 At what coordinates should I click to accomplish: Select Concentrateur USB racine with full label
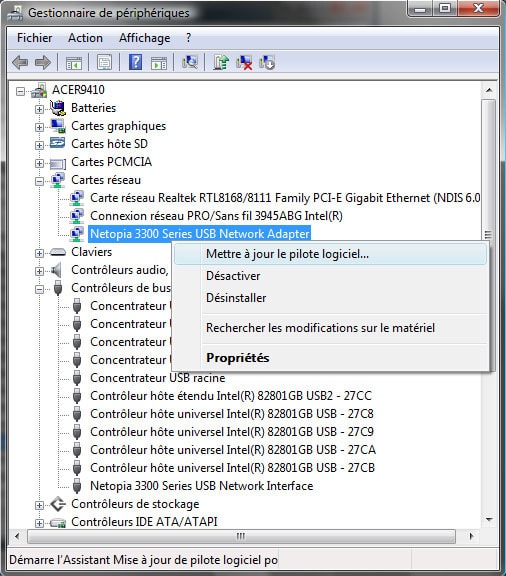[158, 378]
